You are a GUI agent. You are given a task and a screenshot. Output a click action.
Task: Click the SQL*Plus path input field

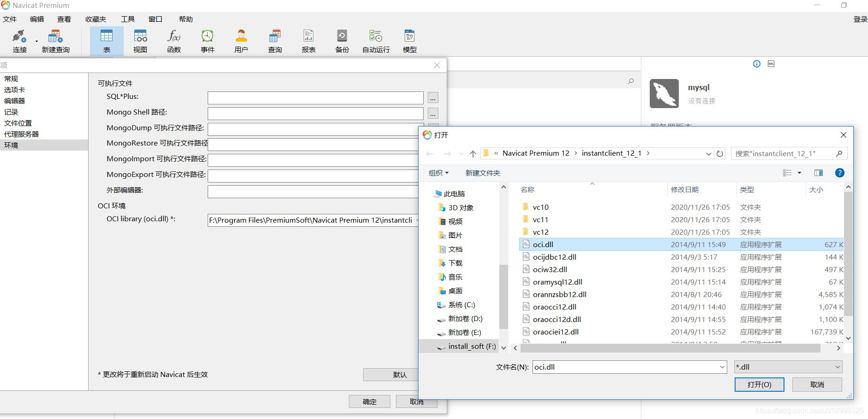click(315, 98)
